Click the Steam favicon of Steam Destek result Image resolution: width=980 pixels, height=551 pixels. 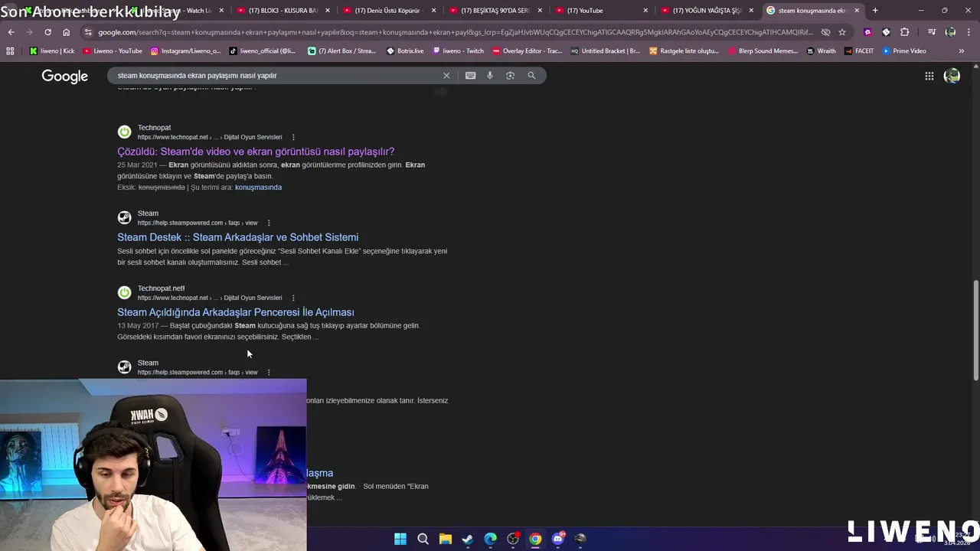click(x=124, y=217)
